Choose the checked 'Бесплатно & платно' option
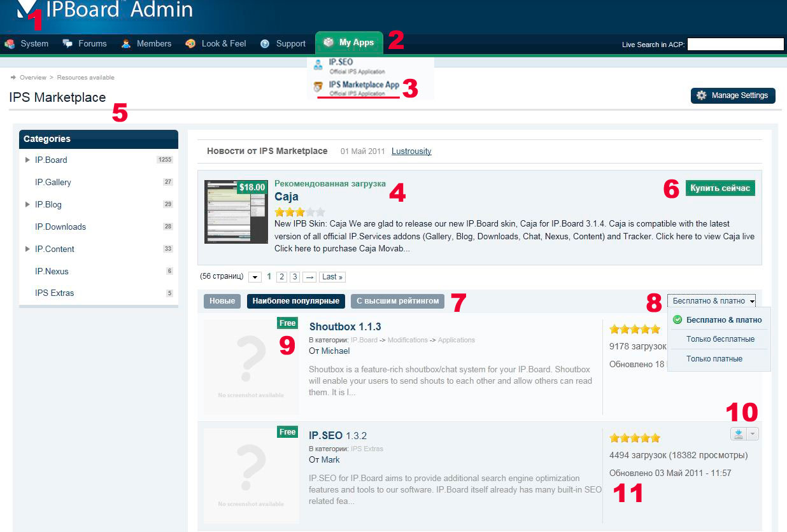 (723, 320)
